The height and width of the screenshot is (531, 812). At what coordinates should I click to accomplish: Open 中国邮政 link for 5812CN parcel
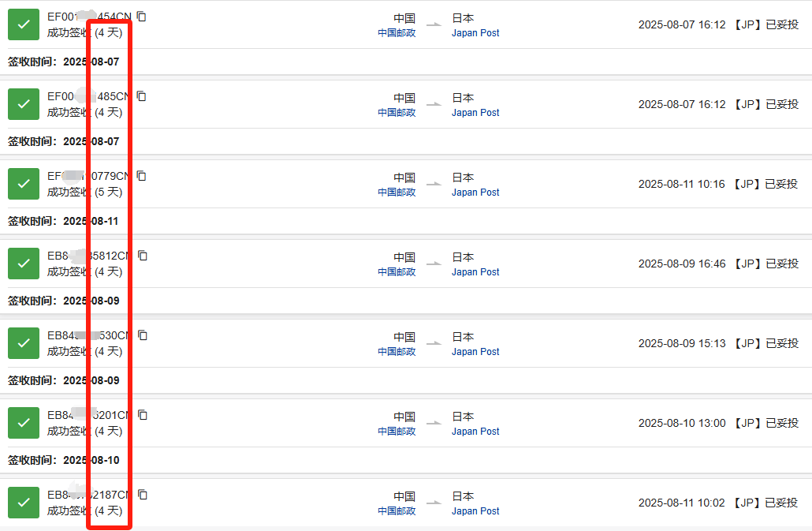397,272
